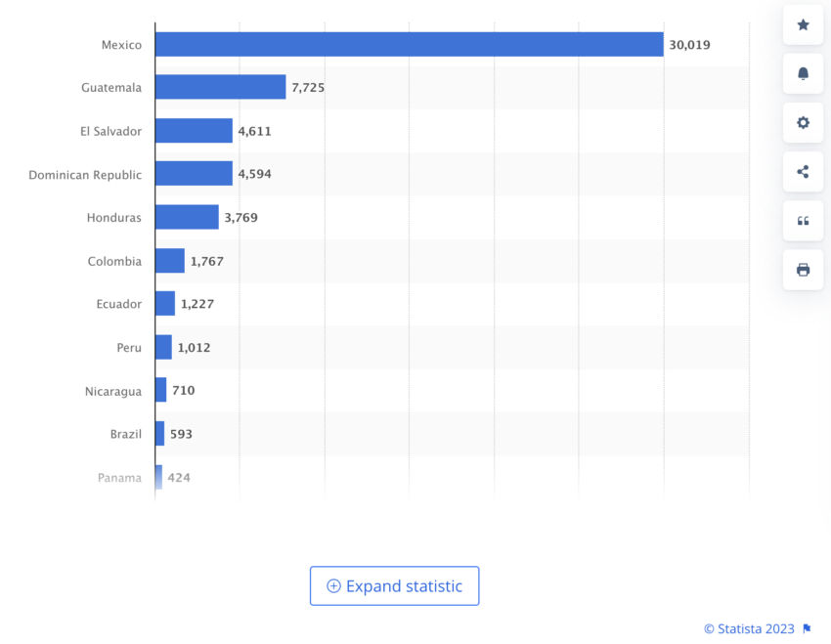Click the Nicaragua axis label

click(x=112, y=391)
